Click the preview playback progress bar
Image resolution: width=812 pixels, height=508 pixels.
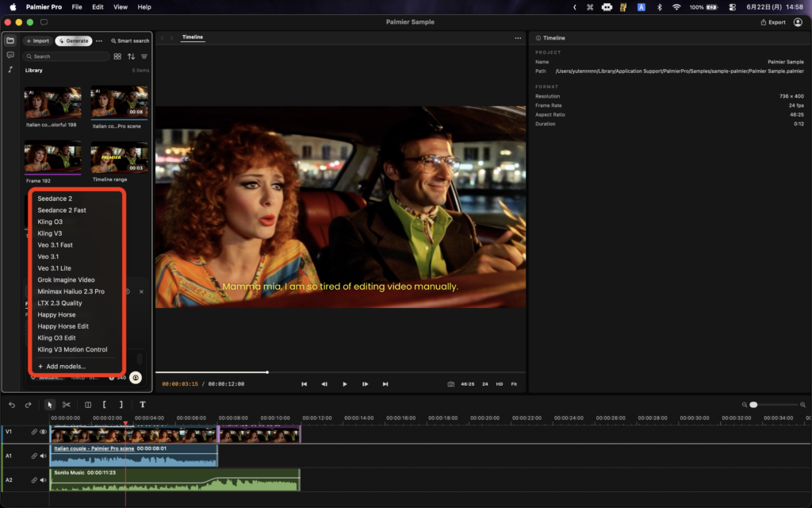coord(340,372)
